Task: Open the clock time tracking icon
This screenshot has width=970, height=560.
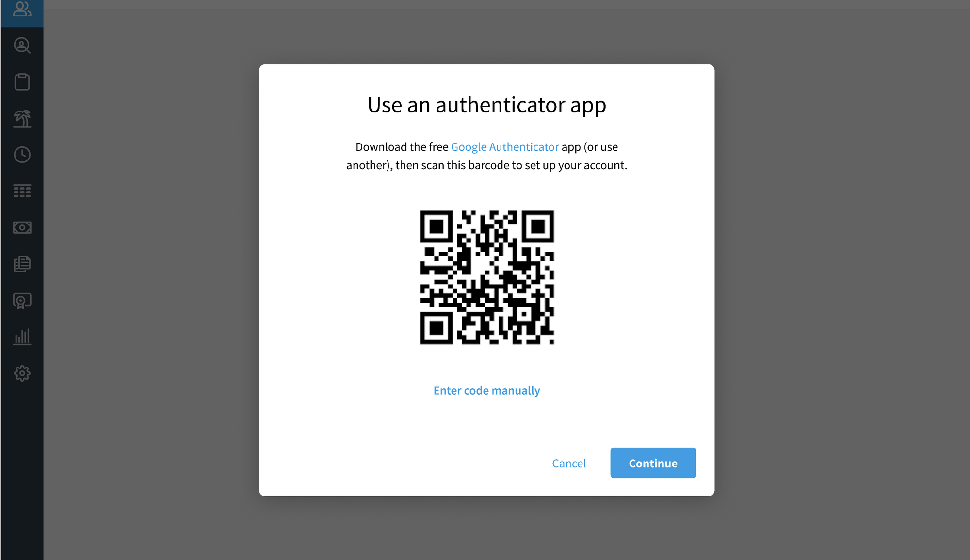Action: coord(22,155)
